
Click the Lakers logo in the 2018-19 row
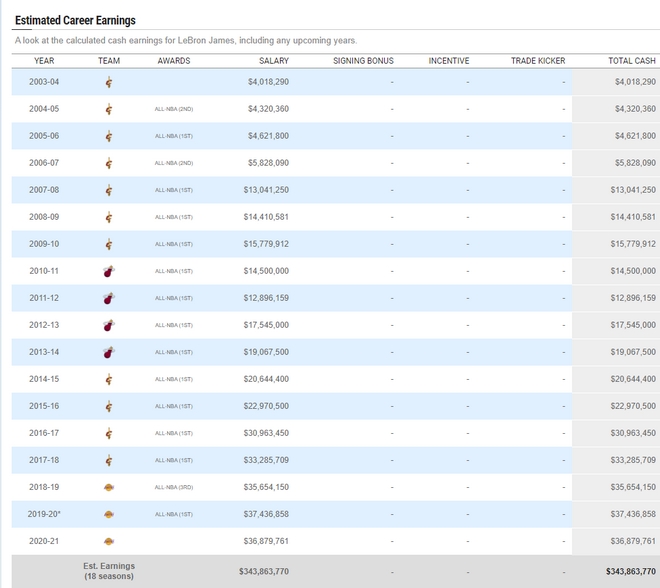pyautogui.click(x=109, y=487)
